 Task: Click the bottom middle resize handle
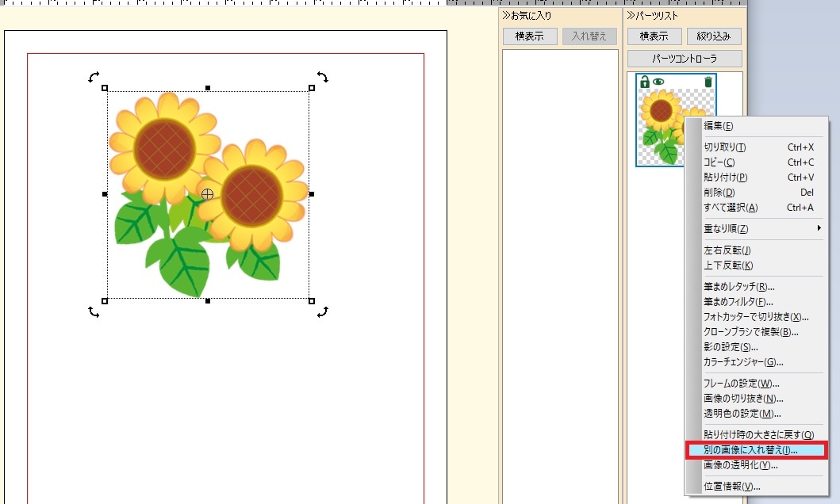208,301
